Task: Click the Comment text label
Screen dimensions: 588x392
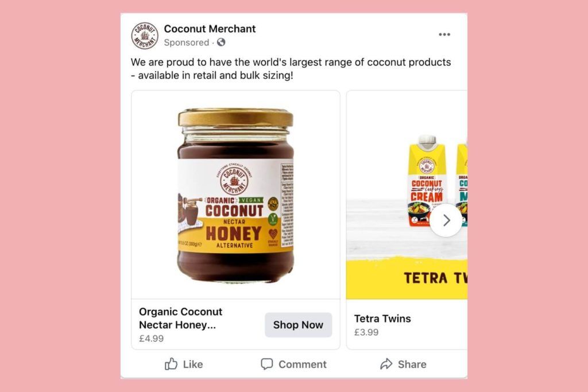Action: (302, 364)
